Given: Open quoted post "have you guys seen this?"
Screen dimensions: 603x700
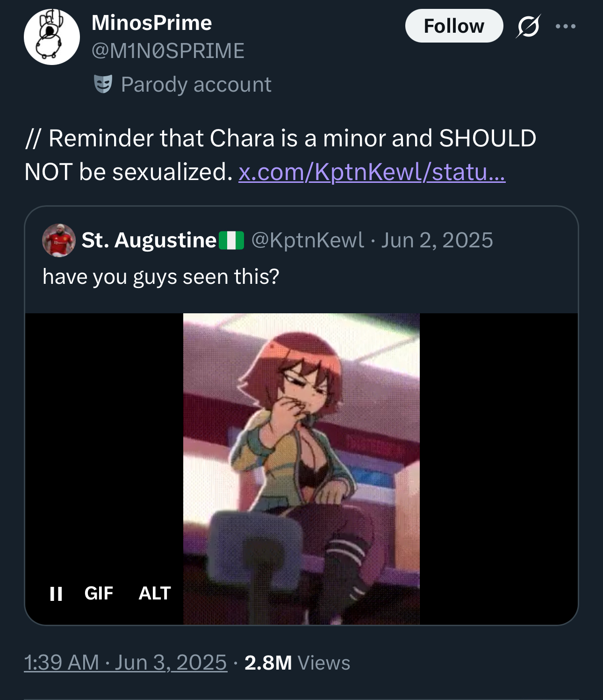Looking at the screenshot, I should tap(161, 276).
